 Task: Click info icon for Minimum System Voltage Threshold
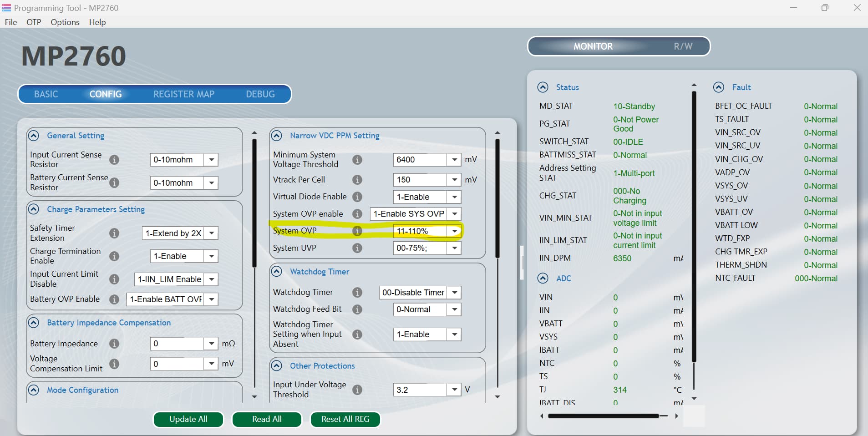357,160
